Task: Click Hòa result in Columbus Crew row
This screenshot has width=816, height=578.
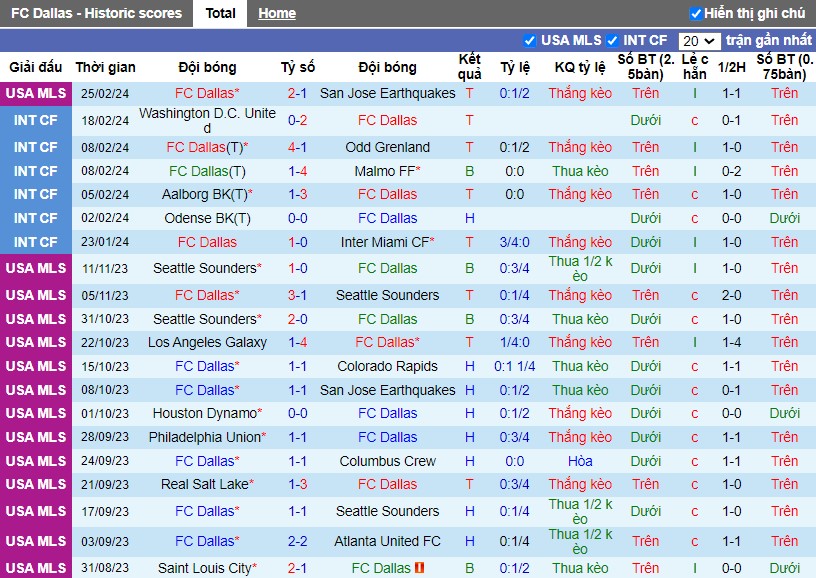Action: (x=580, y=461)
